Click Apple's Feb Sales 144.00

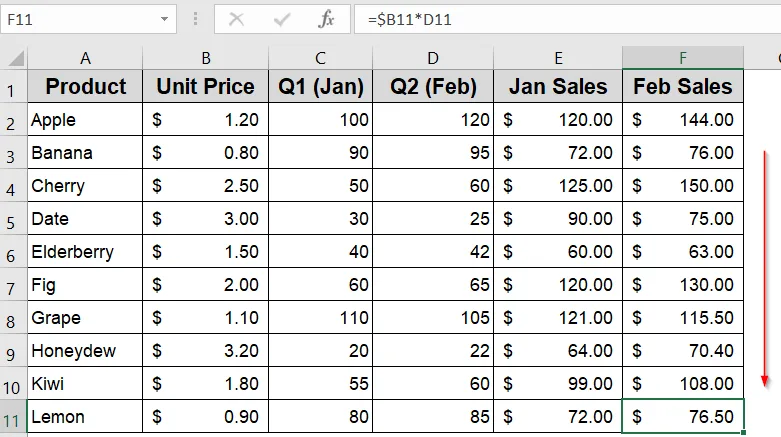[x=683, y=120]
